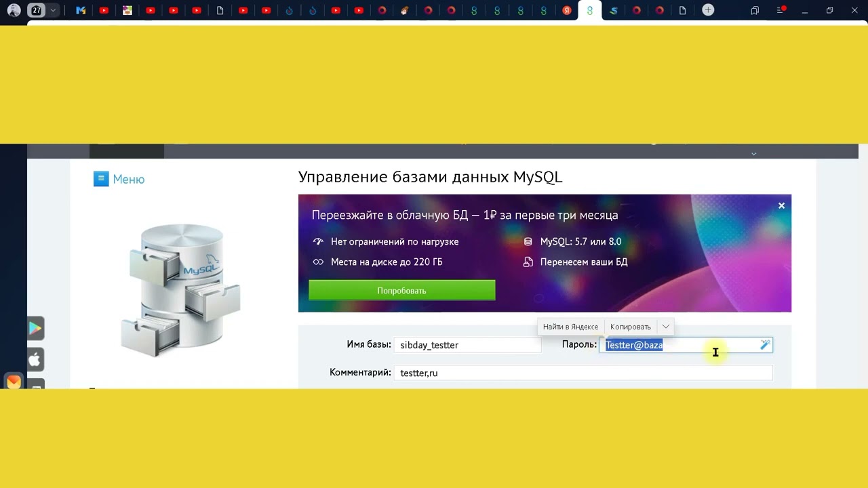Focus the Комментарий input field
This screenshot has height=488, width=868.
tap(583, 373)
